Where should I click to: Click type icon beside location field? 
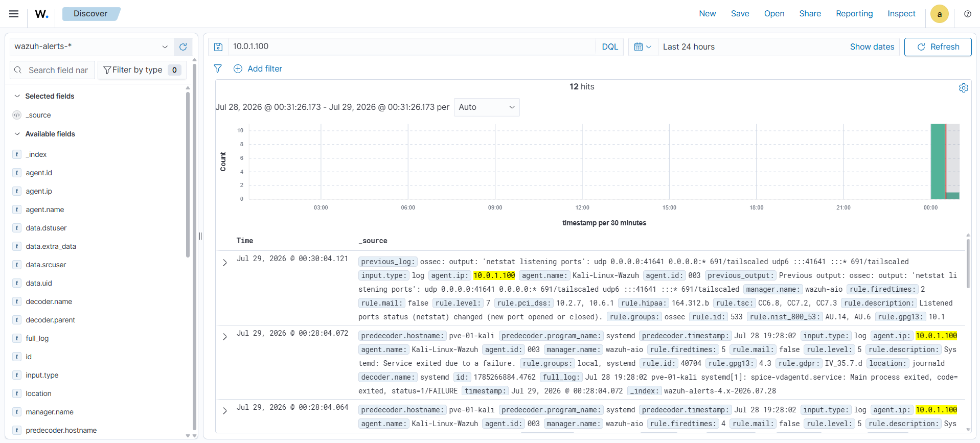[x=17, y=393]
